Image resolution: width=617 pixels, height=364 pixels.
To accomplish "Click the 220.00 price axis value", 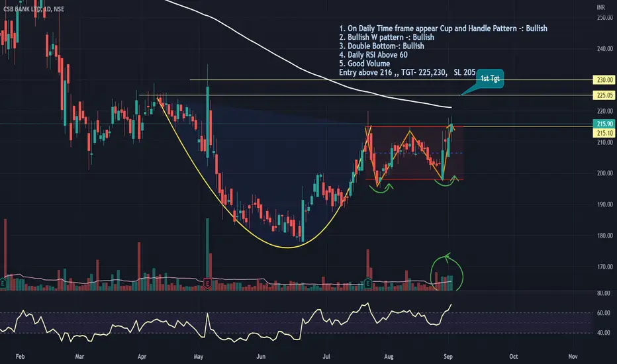I will tap(605, 111).
